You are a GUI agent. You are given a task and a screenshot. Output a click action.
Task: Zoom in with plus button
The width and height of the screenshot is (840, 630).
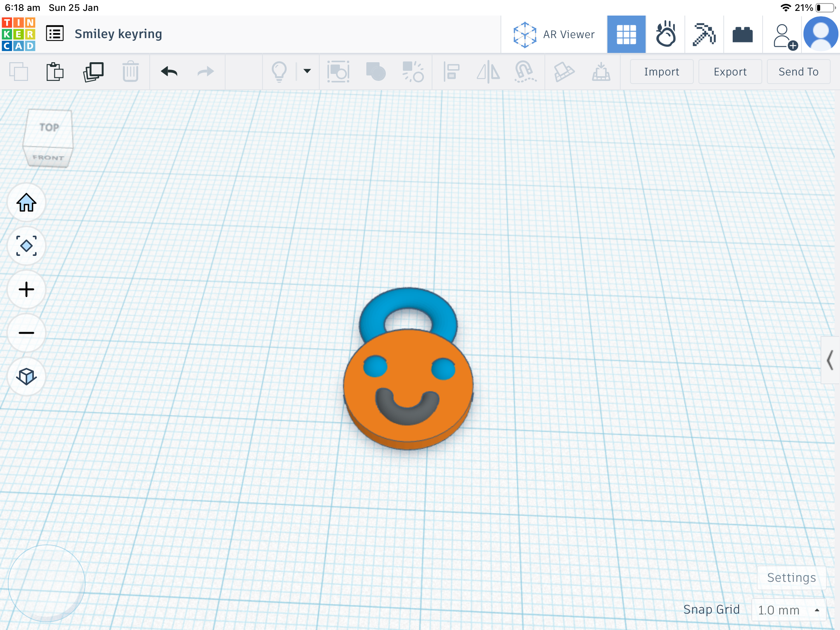[x=26, y=290]
